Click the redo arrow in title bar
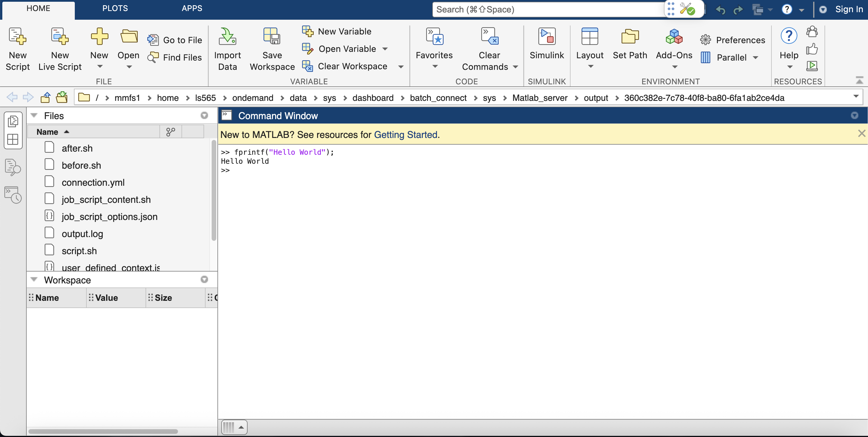Screen dimensions: 868x437 click(738, 10)
